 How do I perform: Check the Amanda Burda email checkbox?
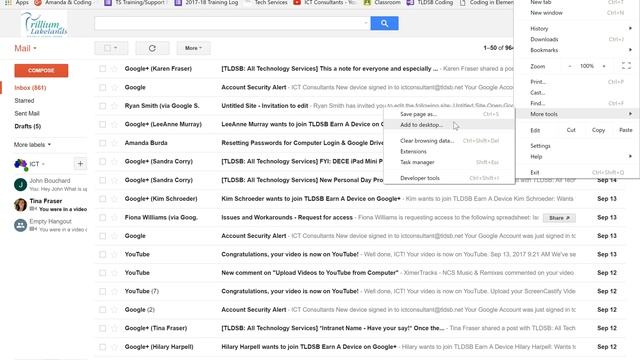tap(102, 143)
